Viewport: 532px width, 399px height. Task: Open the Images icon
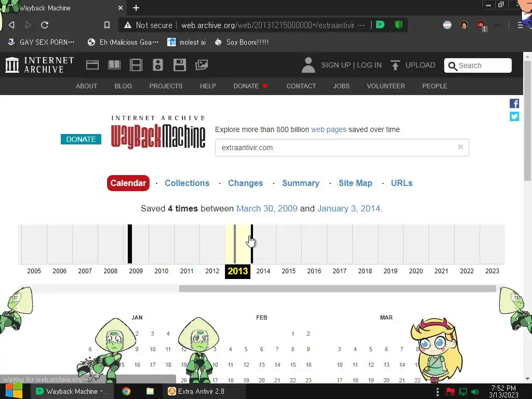pyautogui.click(x=202, y=65)
